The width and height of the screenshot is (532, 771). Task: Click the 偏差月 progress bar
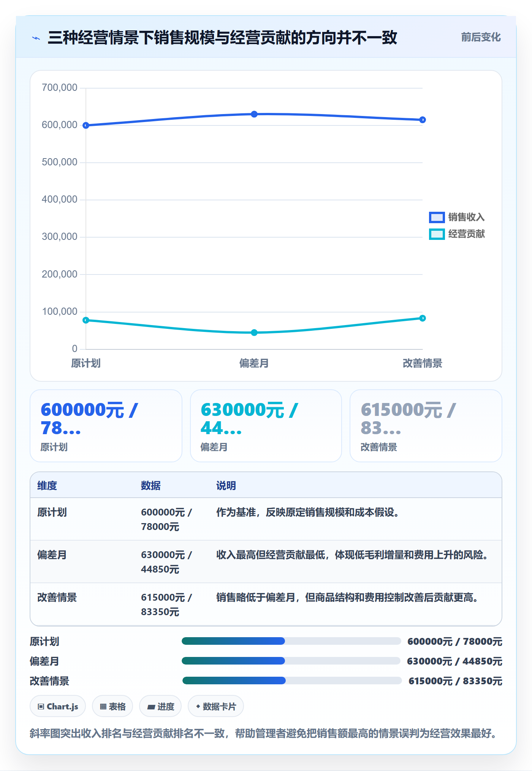(x=291, y=661)
